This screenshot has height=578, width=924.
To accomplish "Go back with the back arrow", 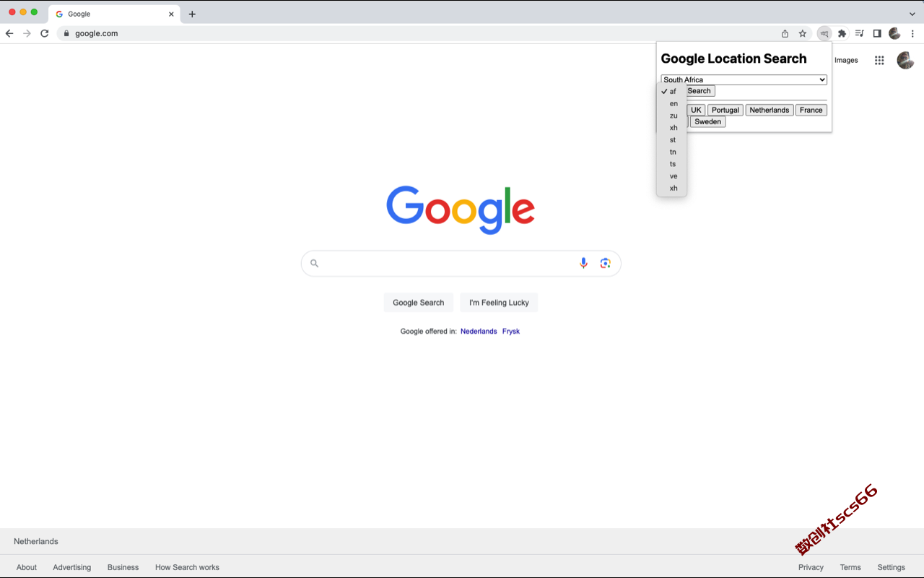I will [9, 33].
